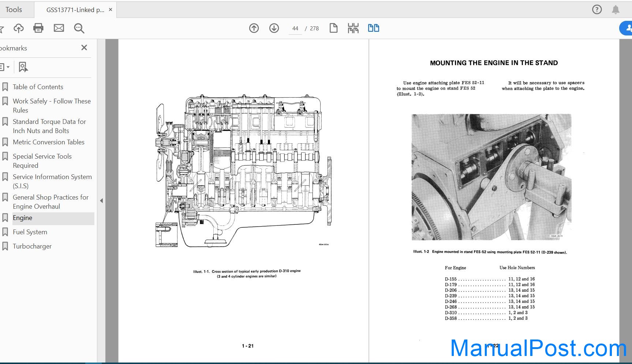Add new bookmark icon
The width and height of the screenshot is (632, 364).
tap(23, 67)
